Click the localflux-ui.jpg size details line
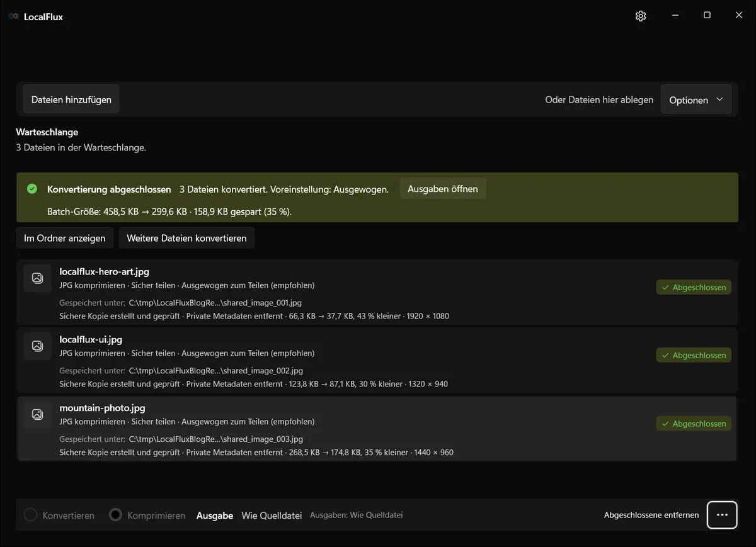The image size is (756, 547). coord(254,383)
